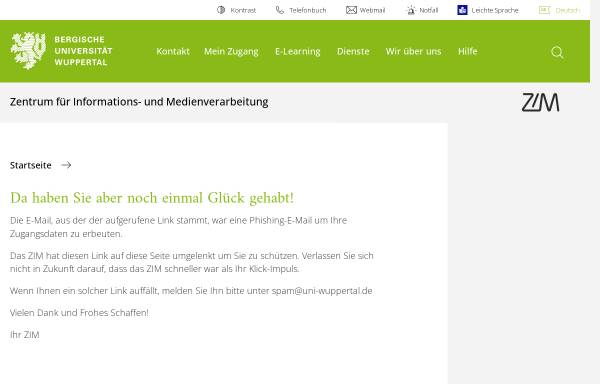Click the ZIM logo
The height and width of the screenshot is (384, 600).
[540, 102]
